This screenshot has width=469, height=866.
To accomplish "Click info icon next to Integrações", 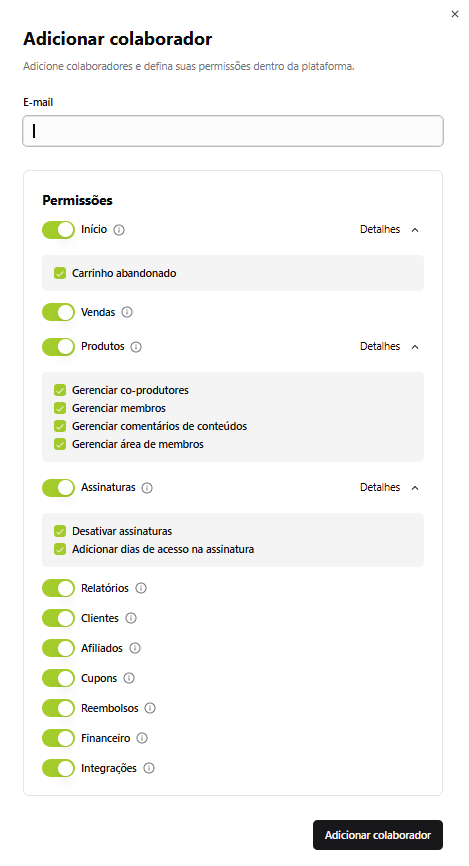I will [149, 768].
